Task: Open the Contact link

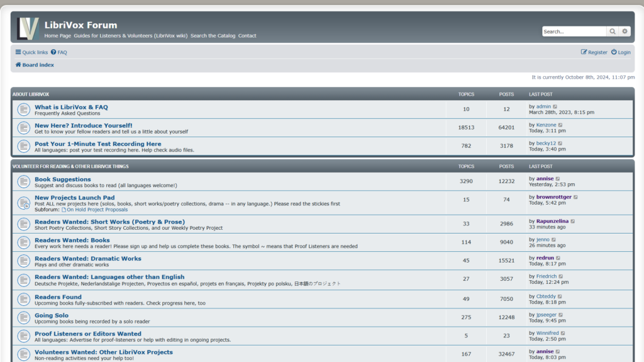Action: 247,36
